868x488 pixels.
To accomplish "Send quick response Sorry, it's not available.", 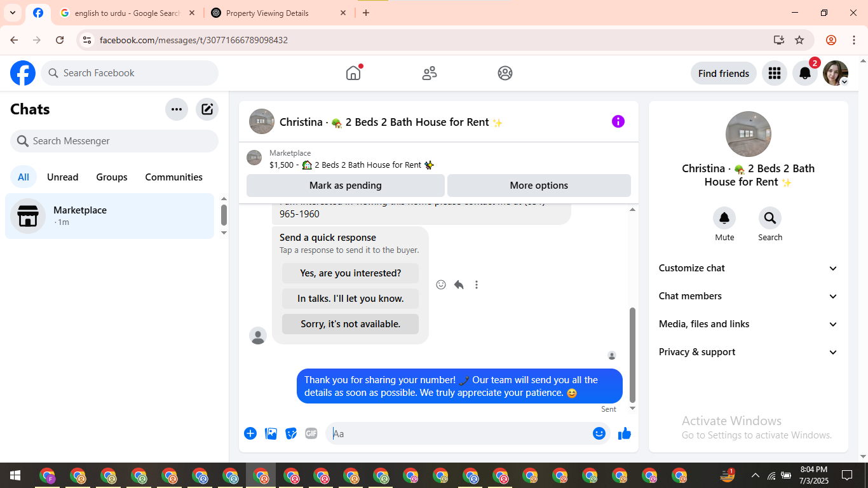I will click(350, 324).
